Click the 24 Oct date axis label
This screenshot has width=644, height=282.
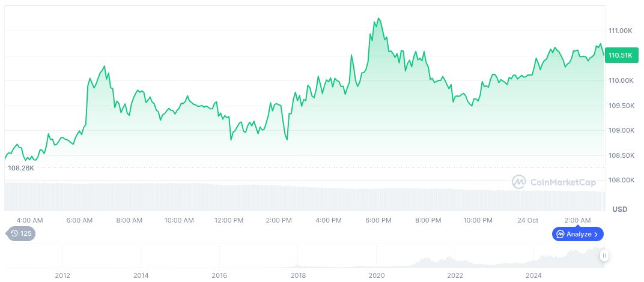(528, 220)
